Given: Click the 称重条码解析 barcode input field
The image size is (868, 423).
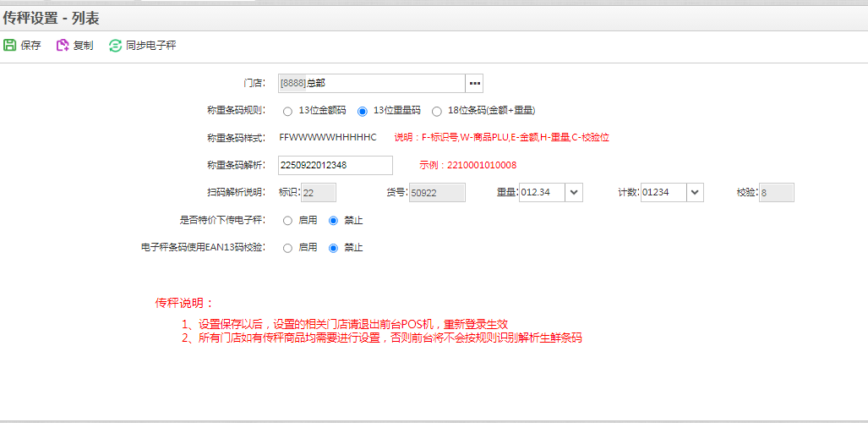Looking at the screenshot, I should (x=336, y=165).
